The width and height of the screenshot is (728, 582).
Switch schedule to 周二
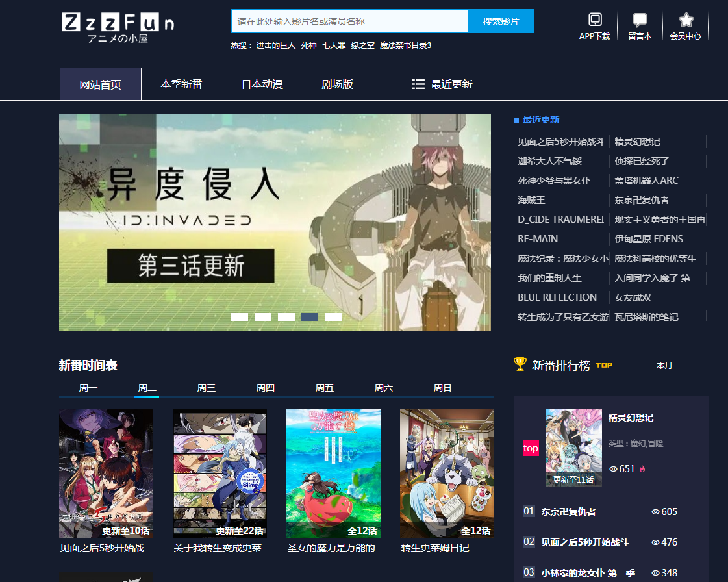(147, 387)
